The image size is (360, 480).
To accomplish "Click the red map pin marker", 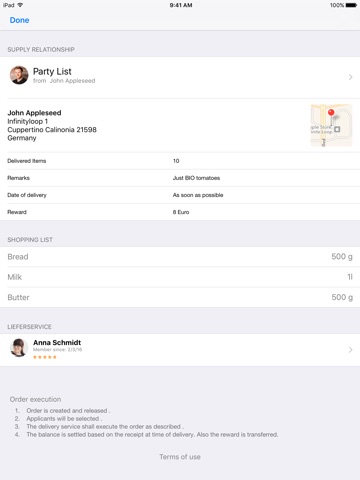I will click(331, 113).
